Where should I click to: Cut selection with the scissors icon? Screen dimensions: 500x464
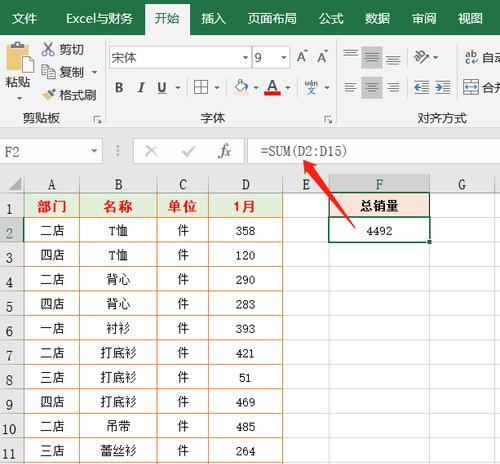coord(48,49)
